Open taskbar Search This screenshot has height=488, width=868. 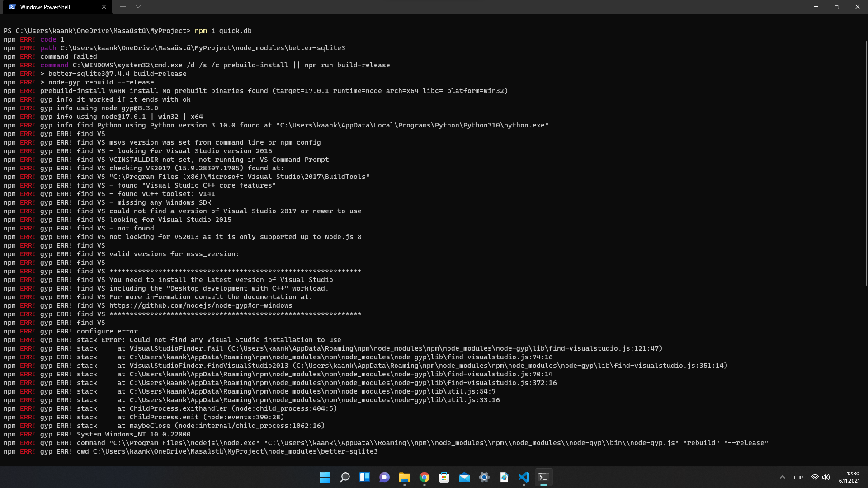coord(344,477)
